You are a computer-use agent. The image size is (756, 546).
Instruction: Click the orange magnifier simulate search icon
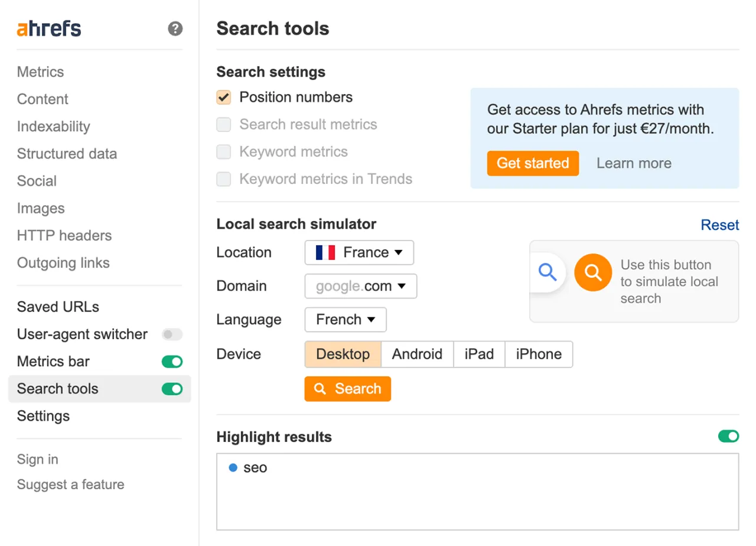point(592,272)
